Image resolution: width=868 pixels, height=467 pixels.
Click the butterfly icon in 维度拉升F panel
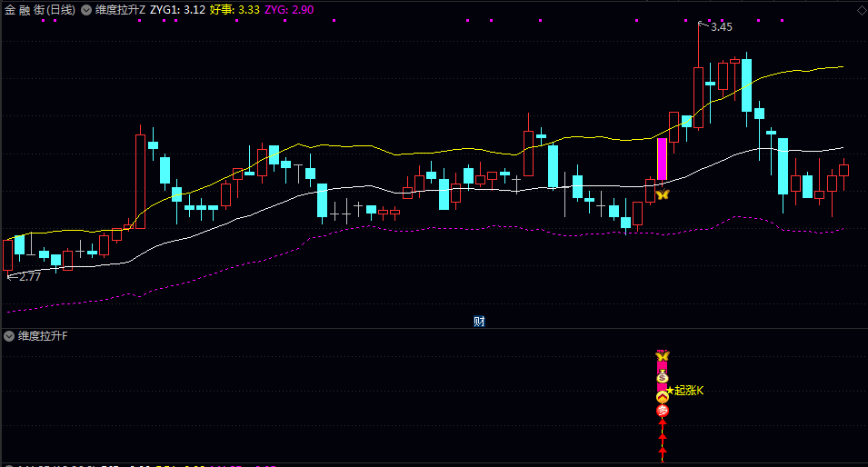coord(663,355)
